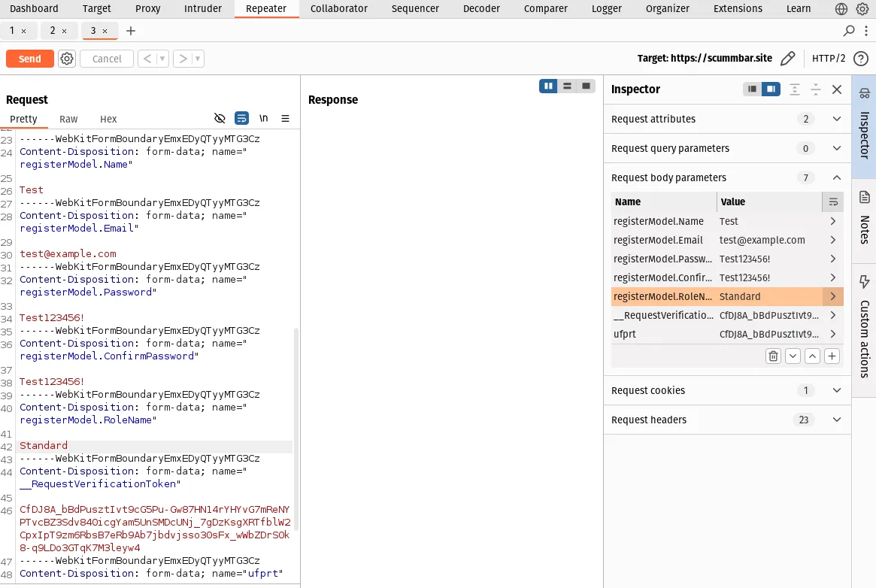This screenshot has height=588, width=876.
Task: Move selected parameter up
Action: 812,356
